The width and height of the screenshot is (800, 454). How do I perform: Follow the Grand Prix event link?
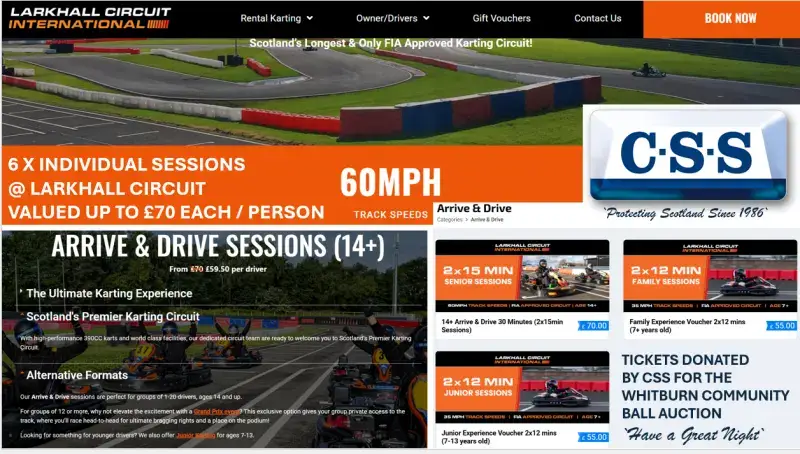point(217,411)
